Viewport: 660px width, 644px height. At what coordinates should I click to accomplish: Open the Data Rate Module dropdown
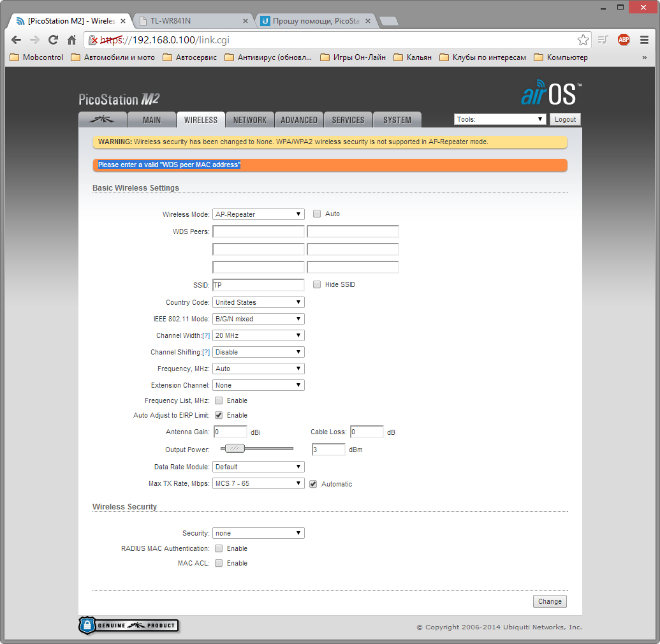pyautogui.click(x=258, y=467)
